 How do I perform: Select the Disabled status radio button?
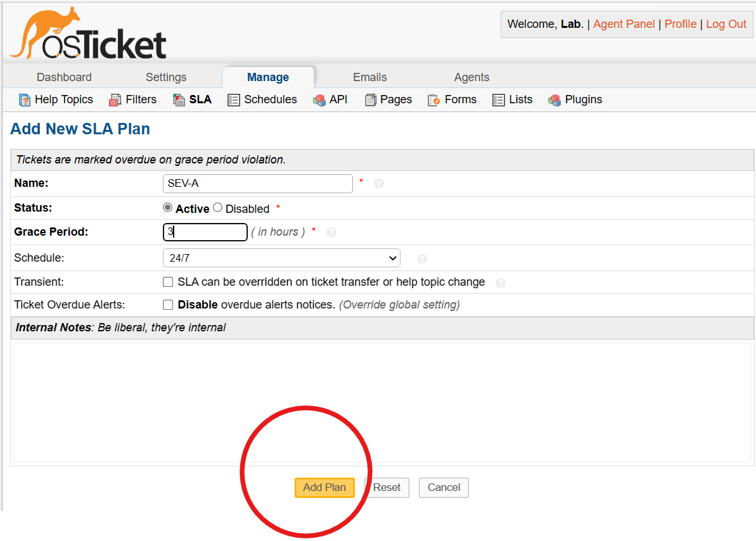click(217, 207)
